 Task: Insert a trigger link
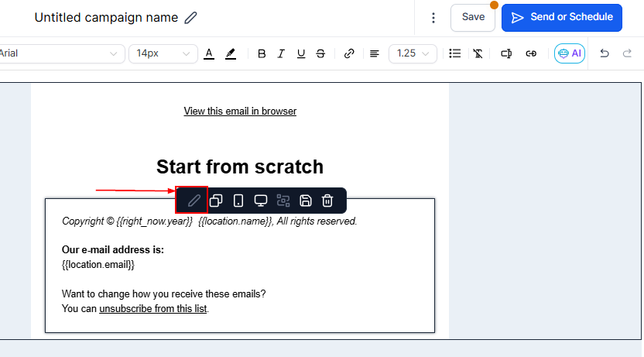[x=531, y=53]
